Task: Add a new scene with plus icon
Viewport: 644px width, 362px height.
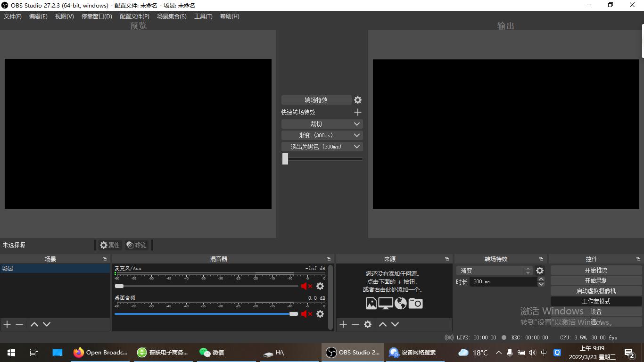Action: point(7,324)
